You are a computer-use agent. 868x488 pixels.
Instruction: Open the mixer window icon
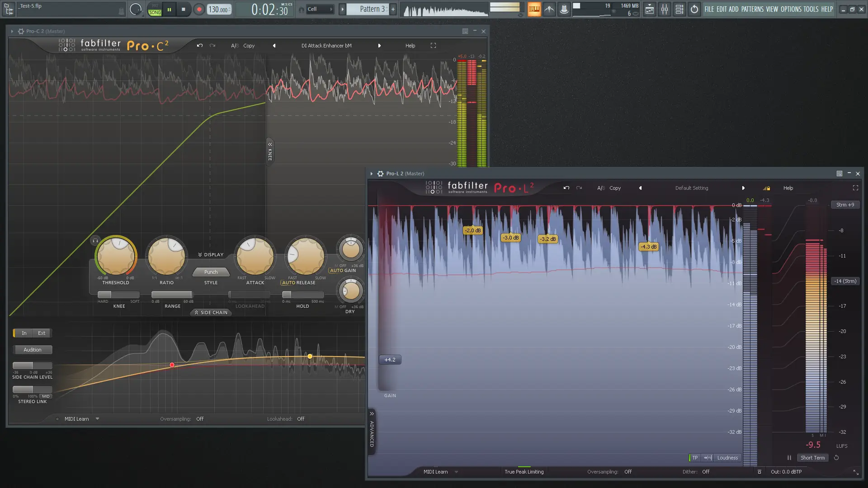[x=664, y=9]
